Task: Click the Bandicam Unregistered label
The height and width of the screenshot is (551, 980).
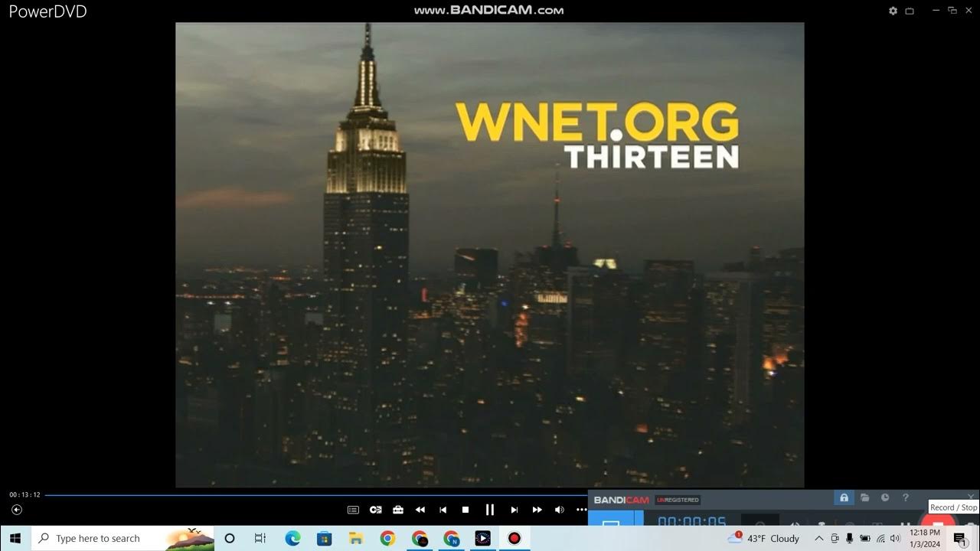Action: point(678,500)
